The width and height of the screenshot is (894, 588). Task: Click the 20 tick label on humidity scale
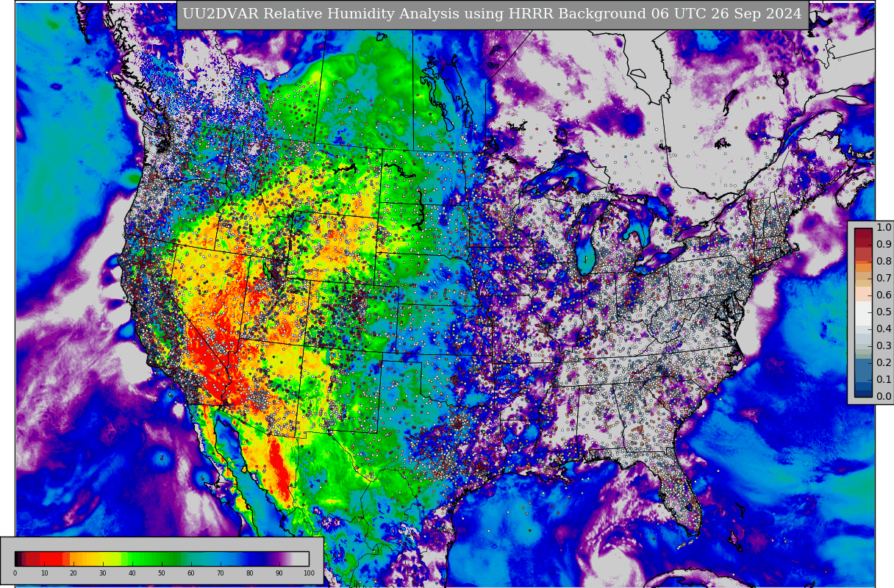coord(74,573)
